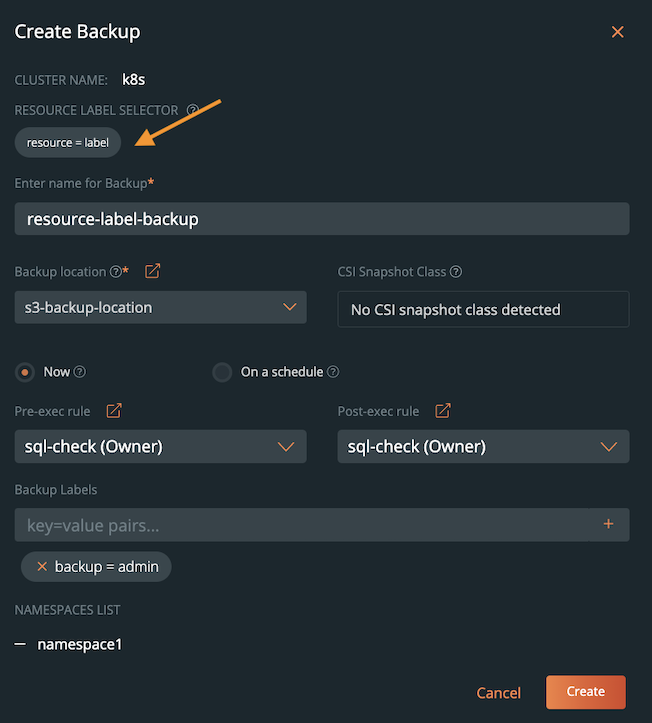Expand the Post-exec rule dropdown
Viewport: 652px width, 723px height.
483,447
